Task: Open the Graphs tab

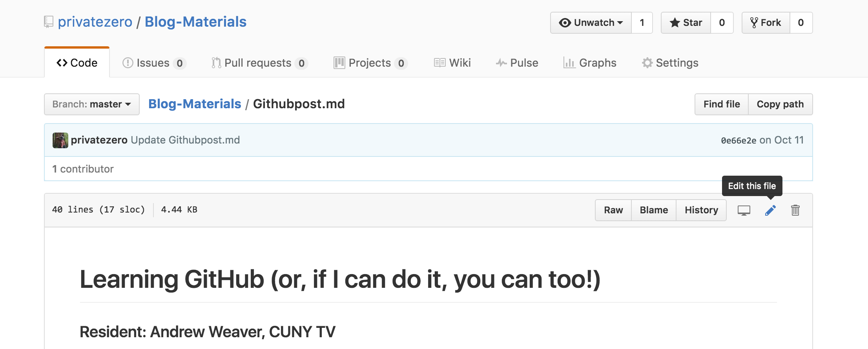Action: (590, 63)
